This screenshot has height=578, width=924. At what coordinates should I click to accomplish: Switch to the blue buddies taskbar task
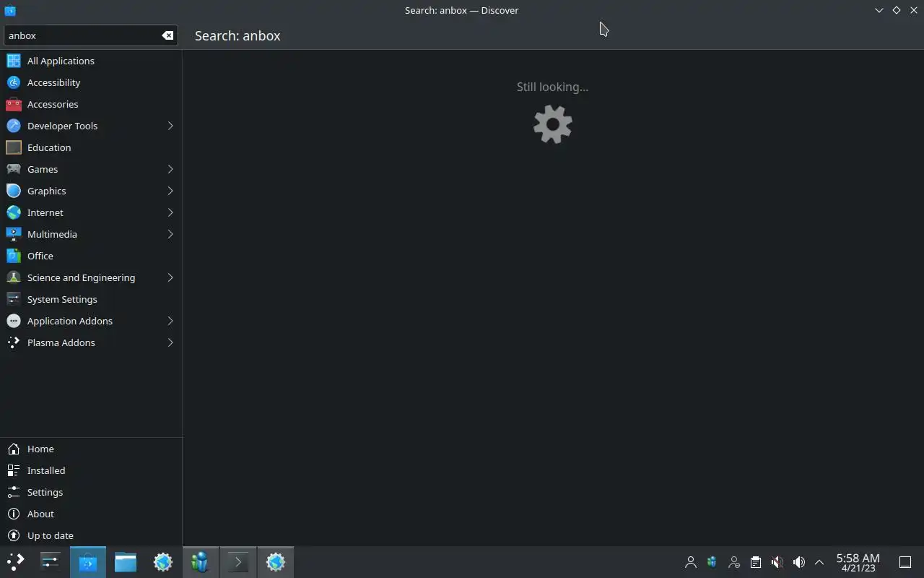pos(201,561)
